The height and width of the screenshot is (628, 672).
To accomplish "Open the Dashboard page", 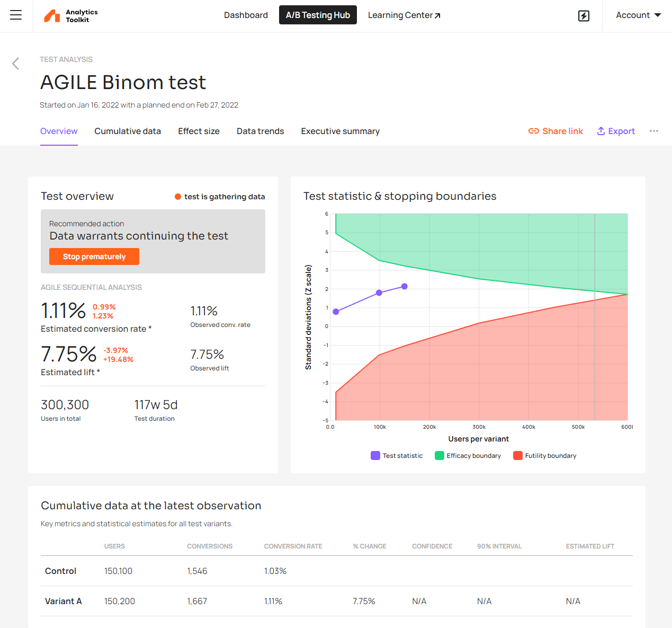I will coord(246,15).
